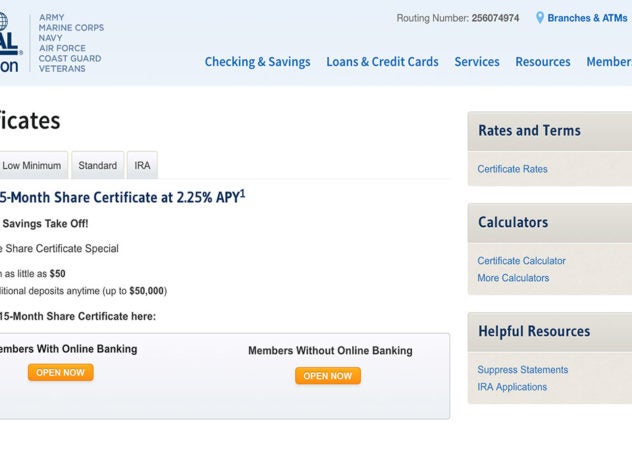This screenshot has height=474, width=632.
Task: Click the credit union logo
Action: pyautogui.click(x=10, y=40)
